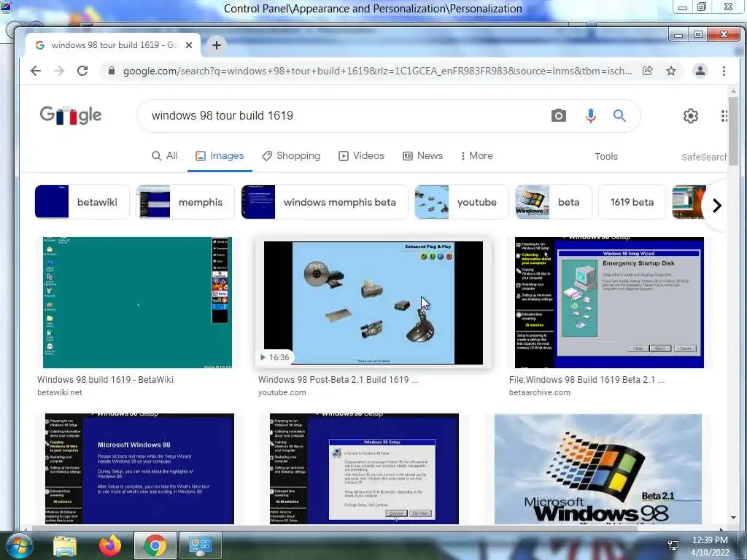747x560 pixels.
Task: Open the 'Microsoft Windows 98' setup text thumbnail
Action: point(139,469)
